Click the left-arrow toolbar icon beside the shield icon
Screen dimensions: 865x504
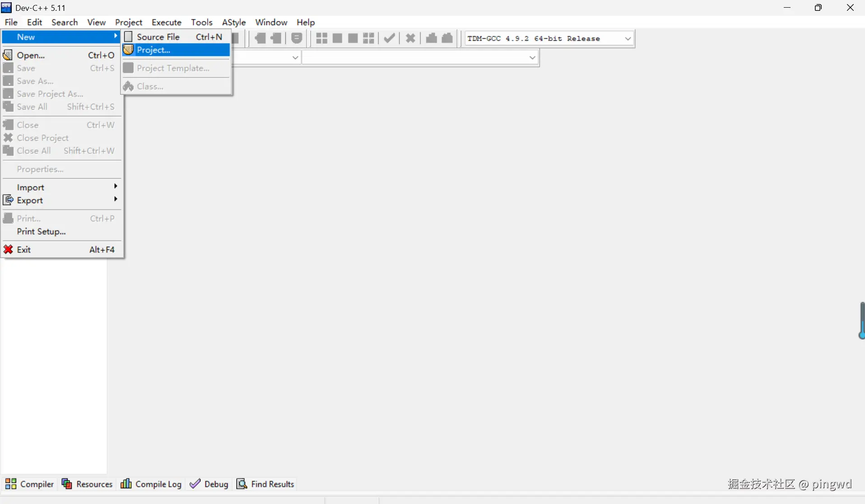(x=276, y=38)
